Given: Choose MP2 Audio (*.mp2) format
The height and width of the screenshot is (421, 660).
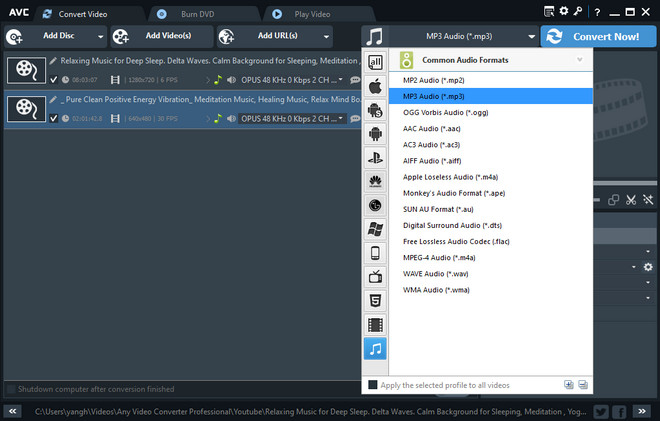Looking at the screenshot, I should point(490,80).
